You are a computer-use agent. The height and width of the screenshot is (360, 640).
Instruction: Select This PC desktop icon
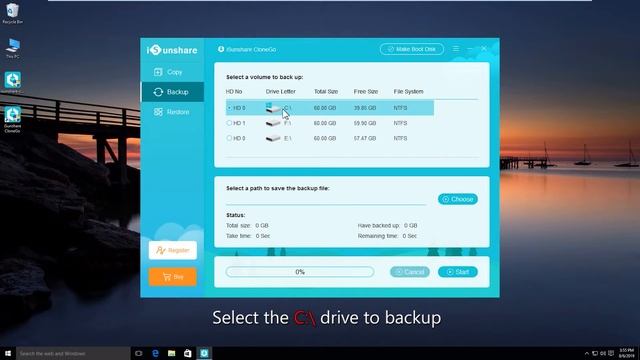pyautogui.click(x=13, y=48)
